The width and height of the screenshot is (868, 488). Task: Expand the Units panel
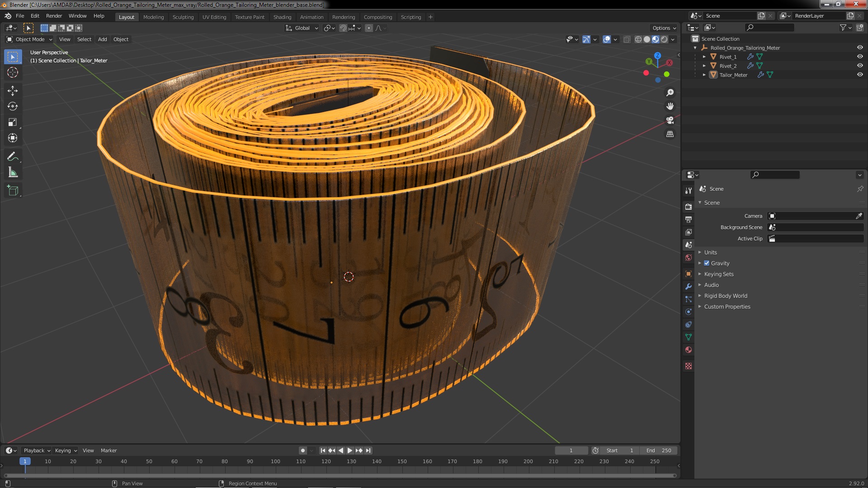(x=710, y=253)
